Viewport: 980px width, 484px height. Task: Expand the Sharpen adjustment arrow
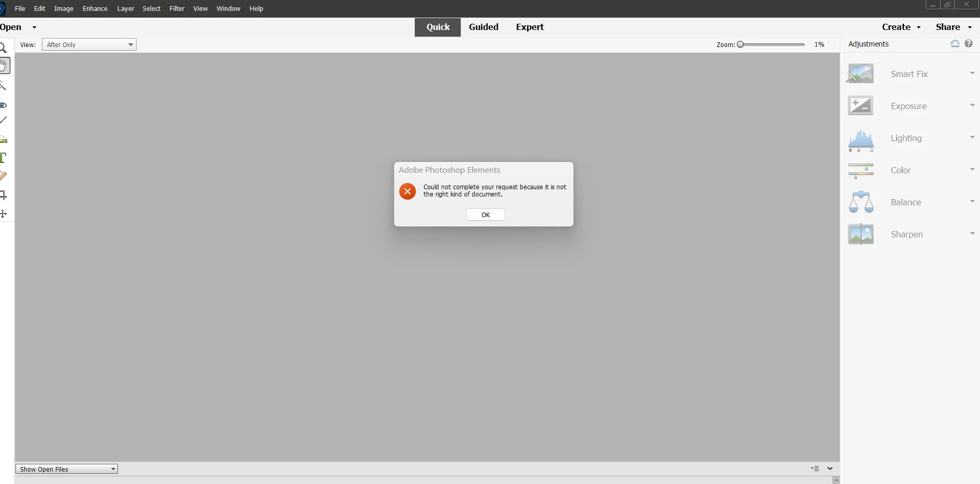point(972,234)
